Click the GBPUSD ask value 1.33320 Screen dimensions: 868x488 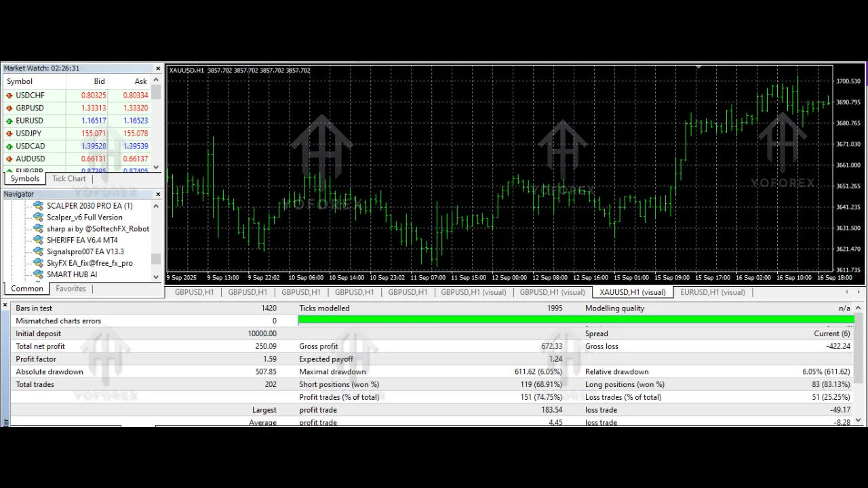(x=136, y=108)
